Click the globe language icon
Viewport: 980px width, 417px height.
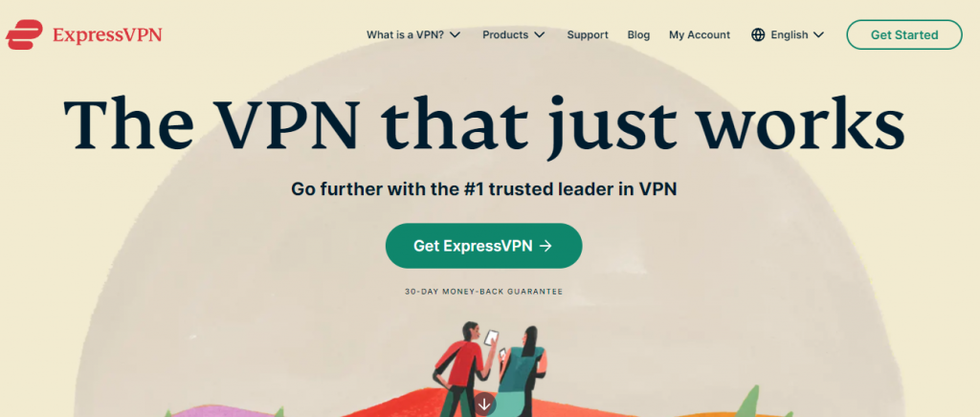[x=758, y=35]
